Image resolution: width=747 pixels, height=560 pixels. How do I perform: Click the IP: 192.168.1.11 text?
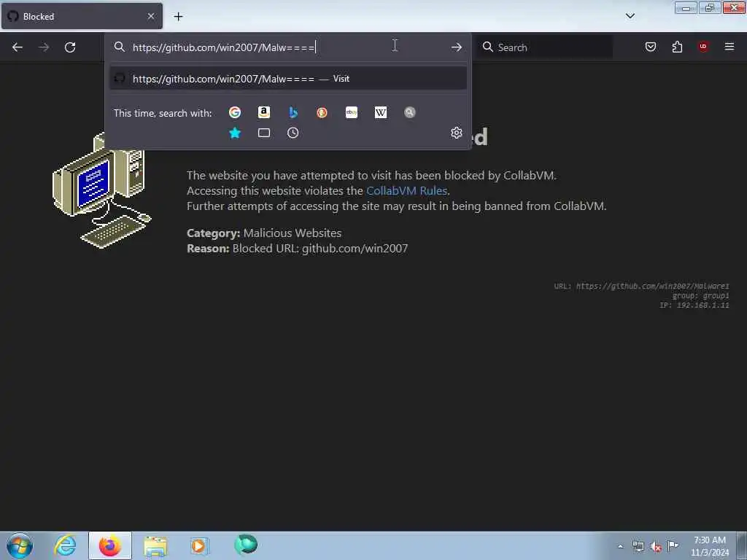pyautogui.click(x=694, y=306)
